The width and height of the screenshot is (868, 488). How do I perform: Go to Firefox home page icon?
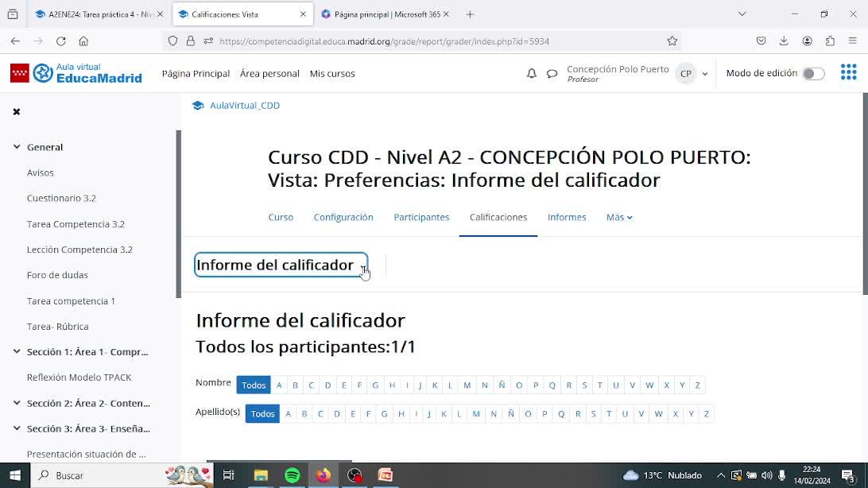pyautogui.click(x=83, y=41)
